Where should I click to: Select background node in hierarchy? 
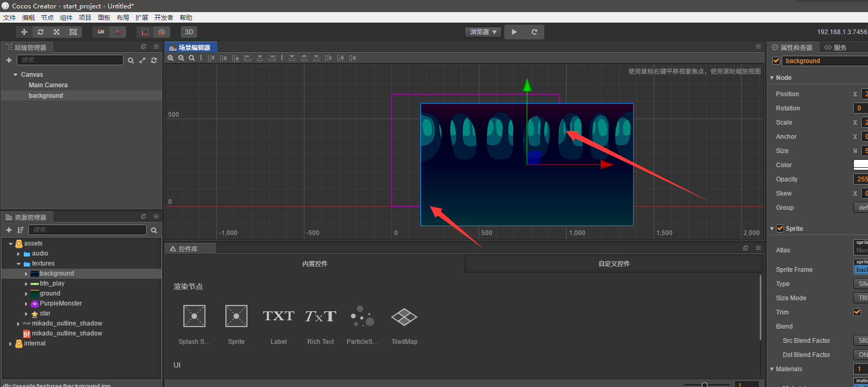[x=46, y=96]
